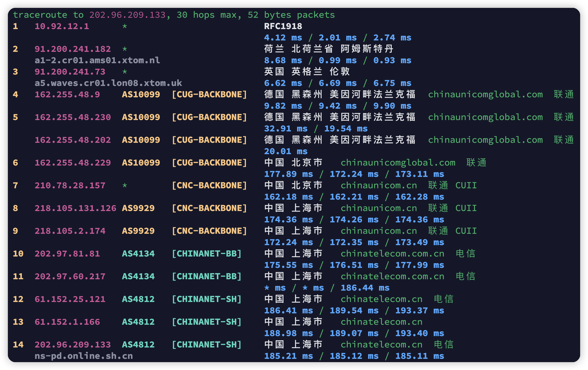Select hop 14 IP 202.96.209.133
The image size is (588, 370).
point(73,345)
